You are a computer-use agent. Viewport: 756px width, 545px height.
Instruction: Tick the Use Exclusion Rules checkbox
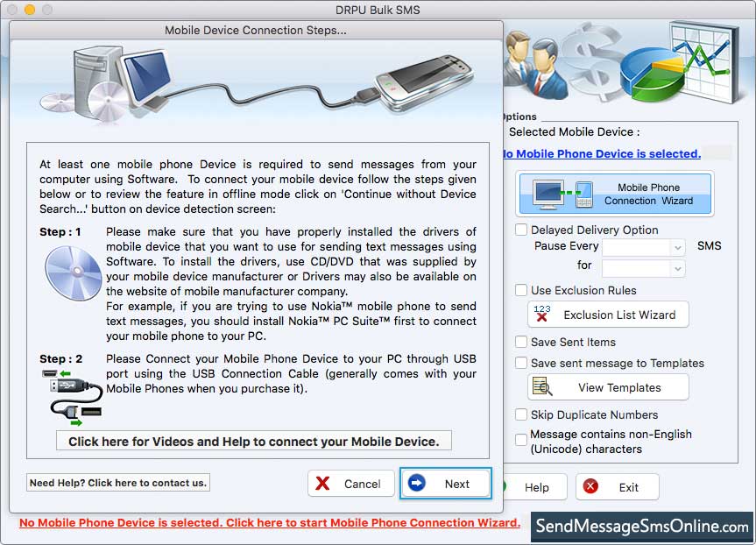pos(521,290)
